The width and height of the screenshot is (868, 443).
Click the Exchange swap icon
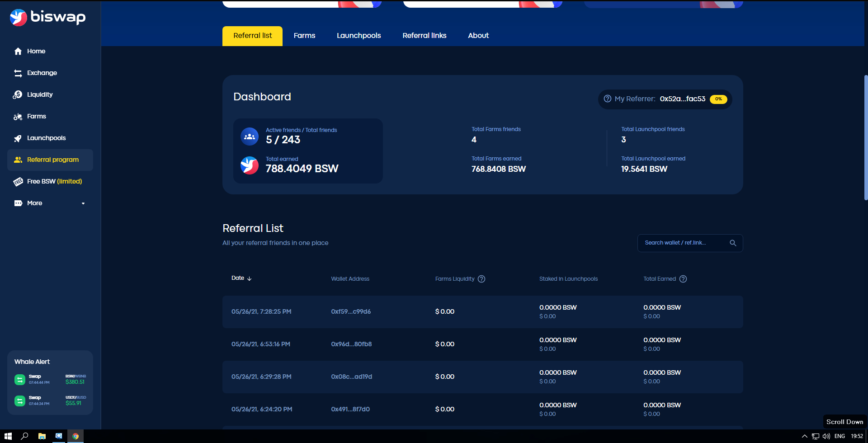[x=18, y=73]
